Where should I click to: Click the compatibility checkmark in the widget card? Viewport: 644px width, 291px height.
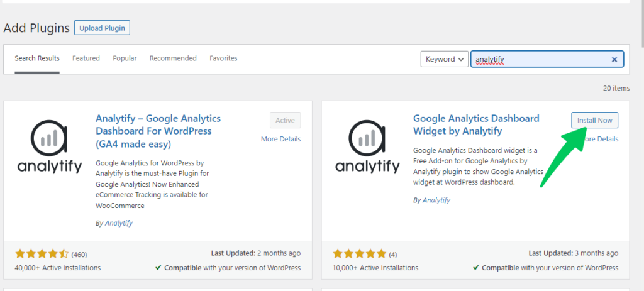475,268
